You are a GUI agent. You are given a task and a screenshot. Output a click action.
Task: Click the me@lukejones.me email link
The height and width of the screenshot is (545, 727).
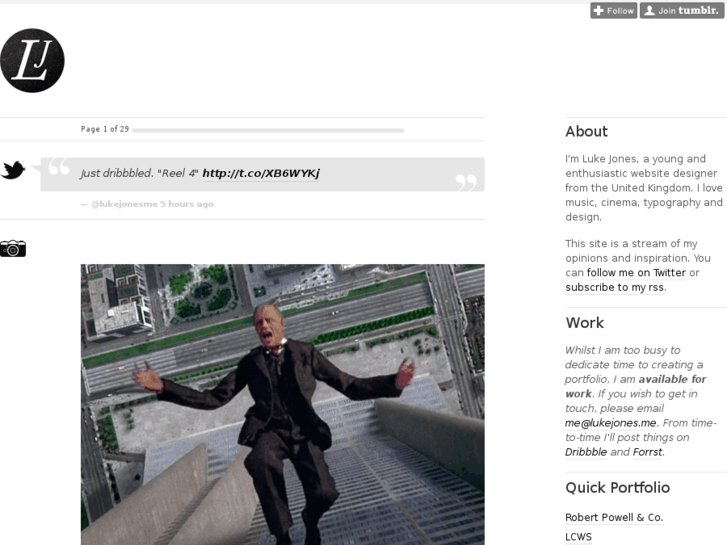[610, 423]
